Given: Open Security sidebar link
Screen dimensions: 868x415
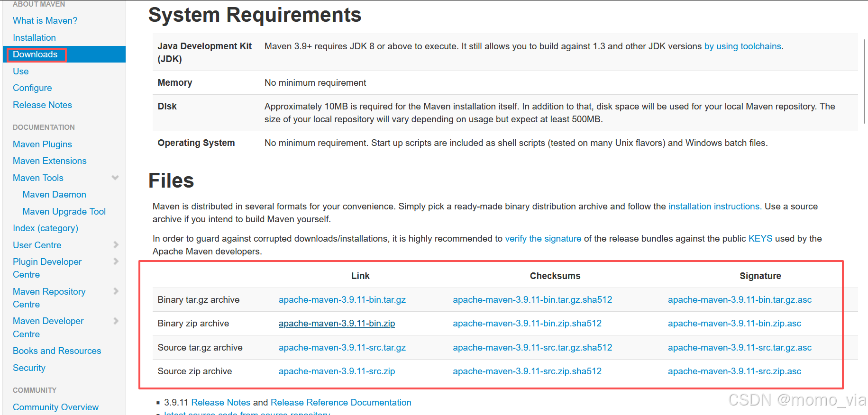Looking at the screenshot, I should pyautogui.click(x=29, y=368).
